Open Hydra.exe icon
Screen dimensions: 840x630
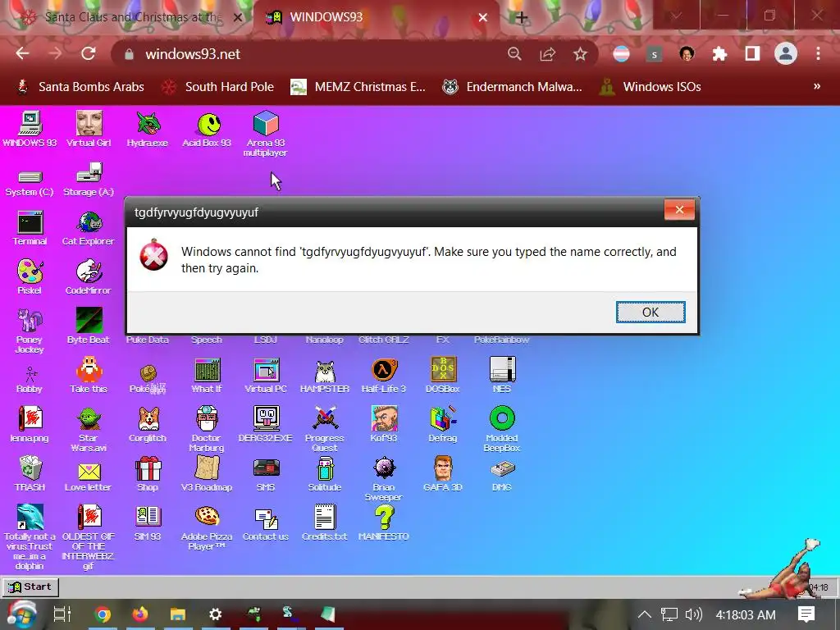point(148,129)
